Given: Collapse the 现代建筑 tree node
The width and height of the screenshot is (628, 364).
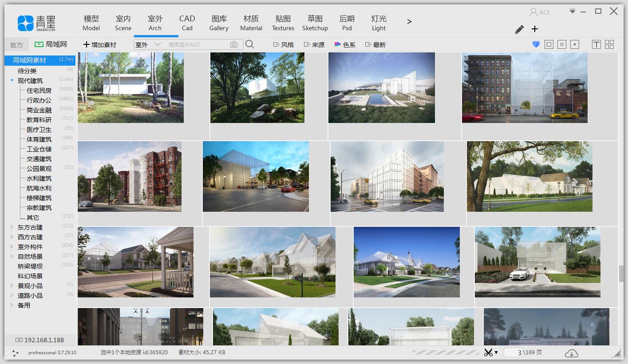Looking at the screenshot, I should click(12, 80).
